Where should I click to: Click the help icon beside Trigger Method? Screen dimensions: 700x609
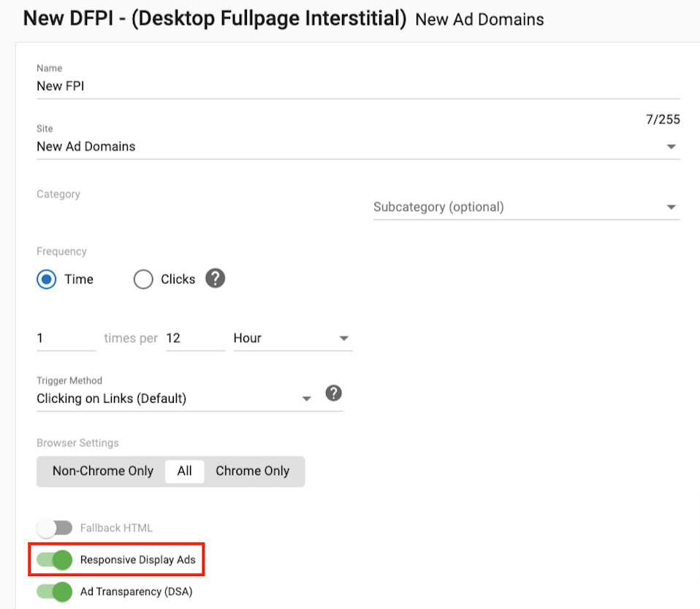click(x=333, y=393)
